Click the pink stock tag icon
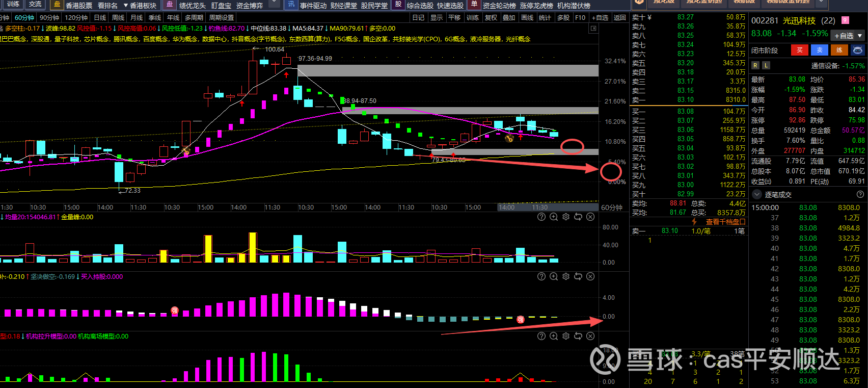The height and width of the screenshot is (388, 868). [x=845, y=20]
